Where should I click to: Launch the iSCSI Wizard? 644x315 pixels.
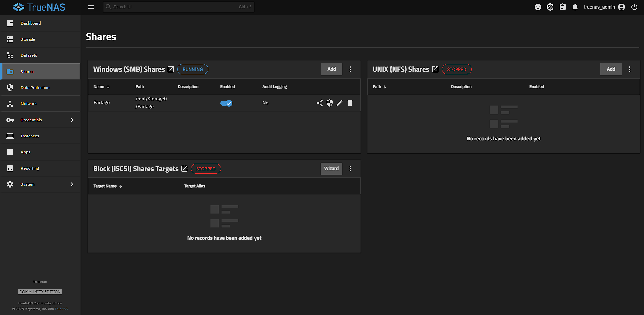331,169
